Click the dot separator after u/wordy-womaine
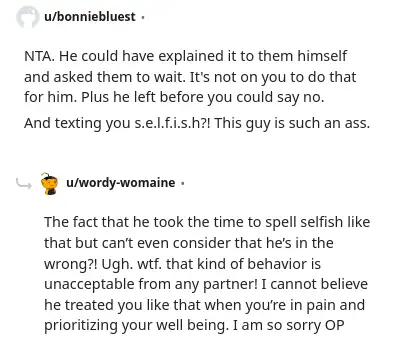The width and height of the screenshot is (400, 361). (182, 183)
